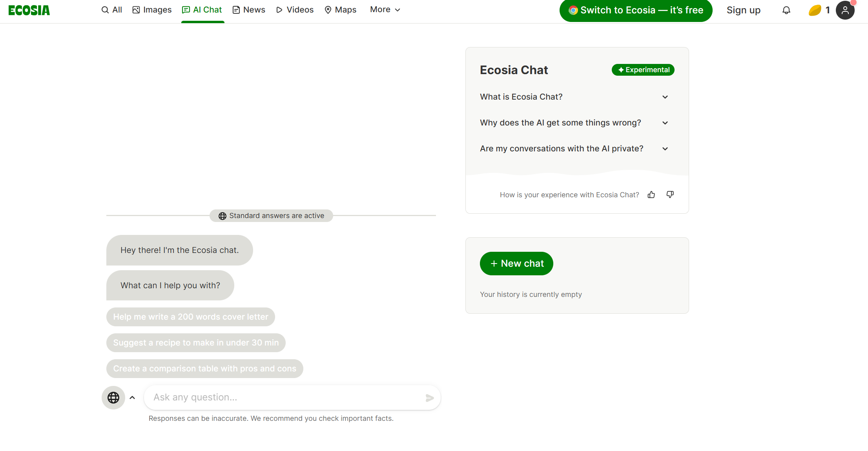Click "Switch to Ecosia — it's free" button
The width and height of the screenshot is (868, 451).
click(636, 10)
